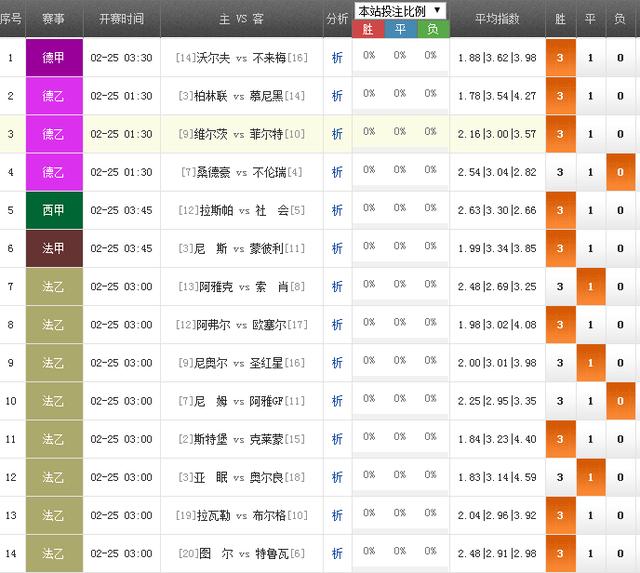This screenshot has width=640, height=573.
Task: Toggle highlighted draw 1 for 阿雅克 row
Action: coord(590,286)
